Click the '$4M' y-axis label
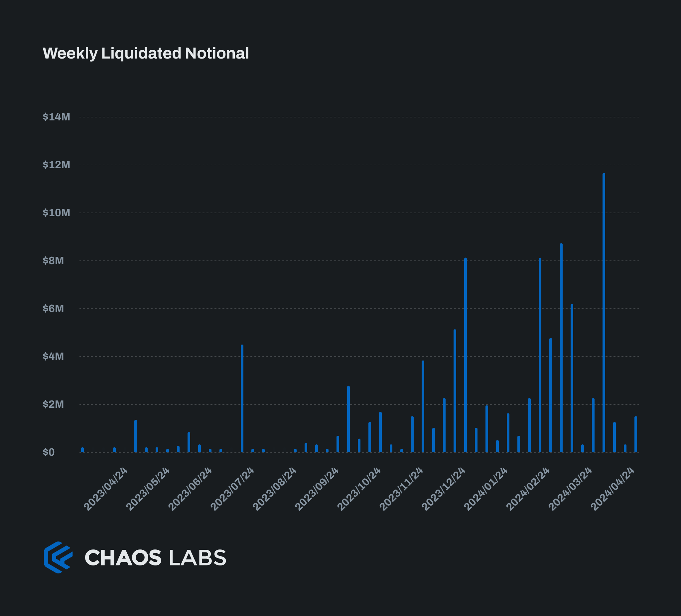 54,356
